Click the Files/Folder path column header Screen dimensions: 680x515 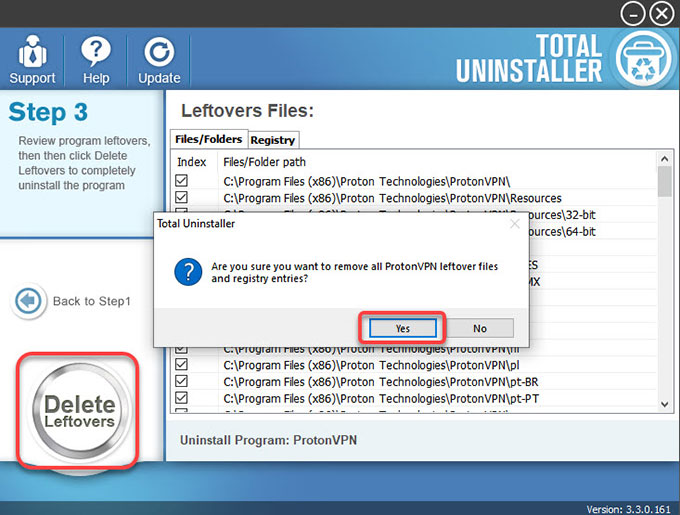(x=265, y=162)
